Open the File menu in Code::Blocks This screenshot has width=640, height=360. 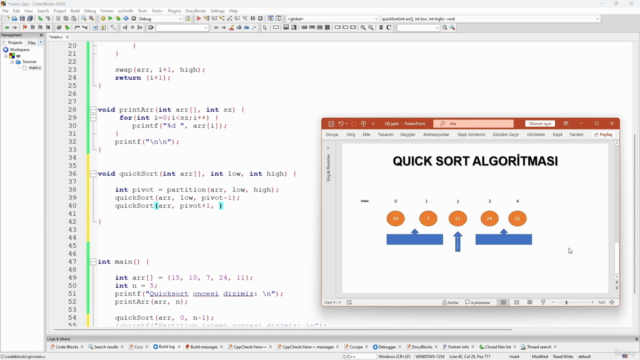tap(5, 11)
